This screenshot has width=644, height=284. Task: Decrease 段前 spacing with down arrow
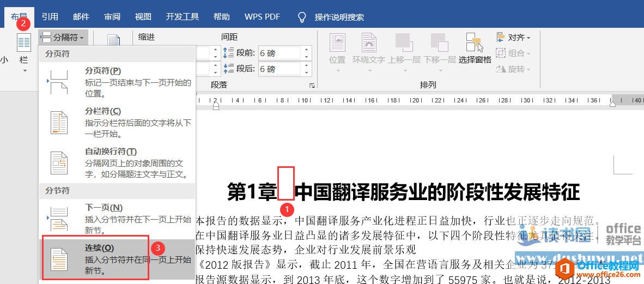[x=306, y=56]
